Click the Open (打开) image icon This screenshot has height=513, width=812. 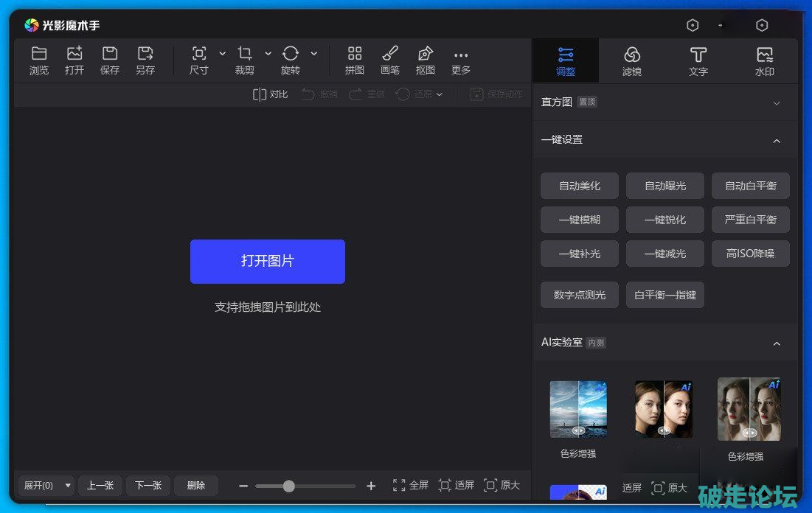click(x=74, y=54)
